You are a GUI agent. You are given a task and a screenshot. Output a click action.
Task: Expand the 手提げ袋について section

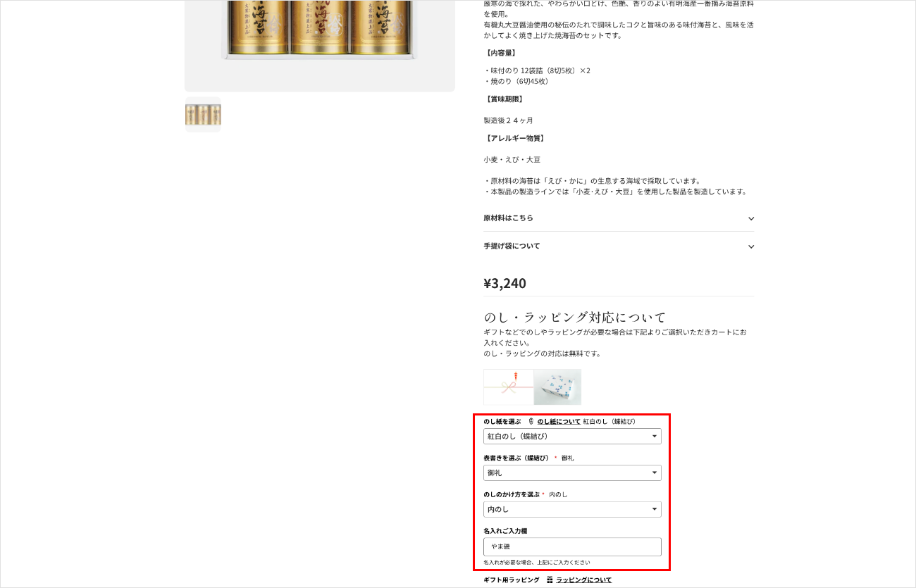[619, 246]
